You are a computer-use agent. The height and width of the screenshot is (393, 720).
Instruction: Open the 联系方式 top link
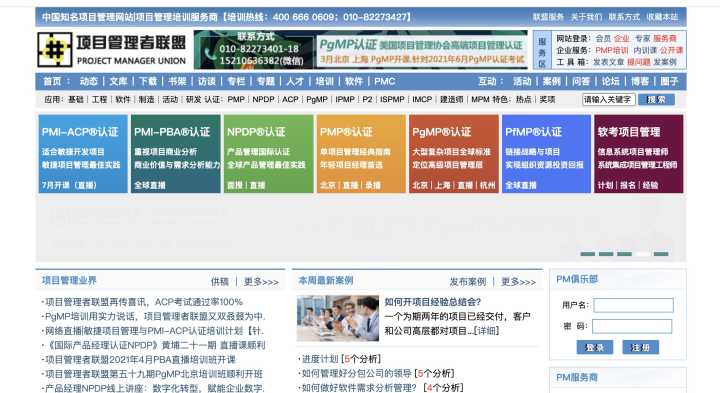624,17
